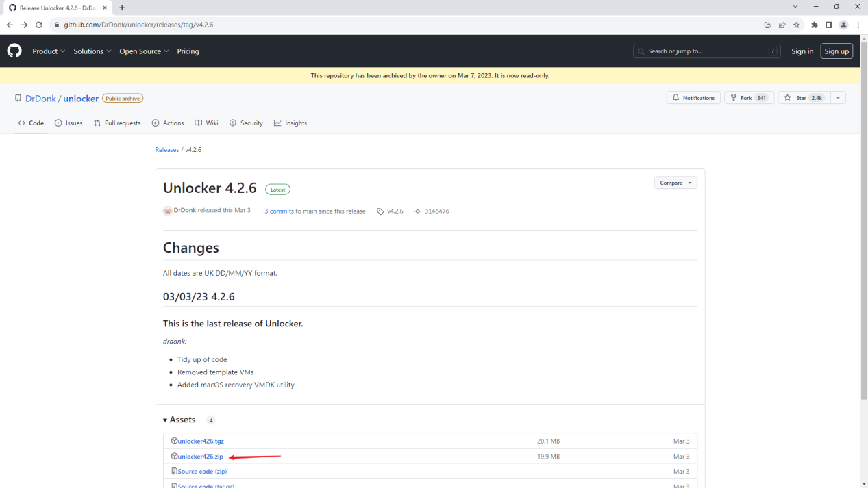
Task: Open the unlocker repository link
Action: (81, 99)
